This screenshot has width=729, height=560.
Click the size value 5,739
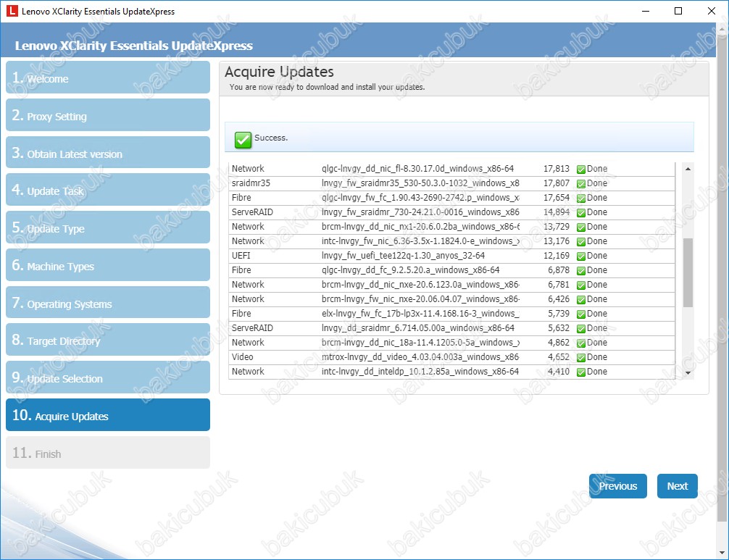point(559,314)
